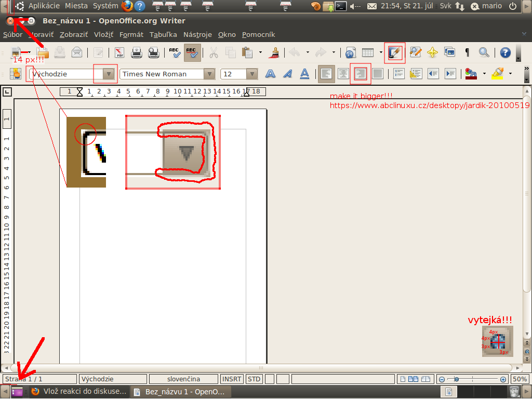Click INSRT mode in the status bar
This screenshot has width=532, height=399.
pyautogui.click(x=232, y=379)
